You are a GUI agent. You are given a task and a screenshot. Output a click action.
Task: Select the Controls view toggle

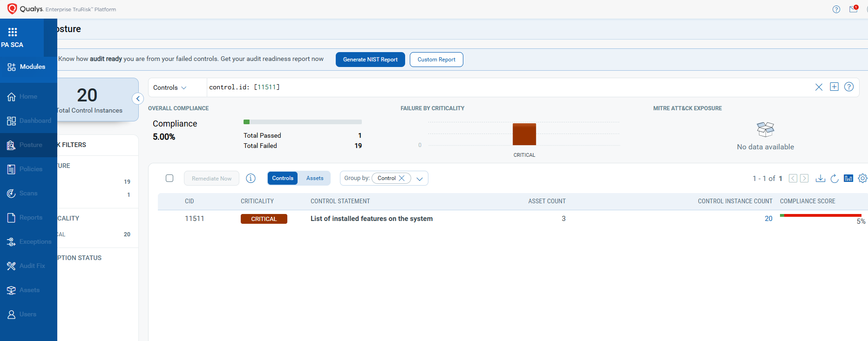pos(283,178)
